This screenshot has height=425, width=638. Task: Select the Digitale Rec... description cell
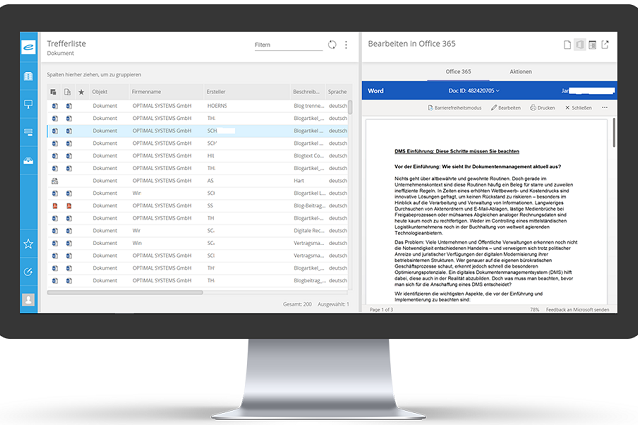(309, 231)
